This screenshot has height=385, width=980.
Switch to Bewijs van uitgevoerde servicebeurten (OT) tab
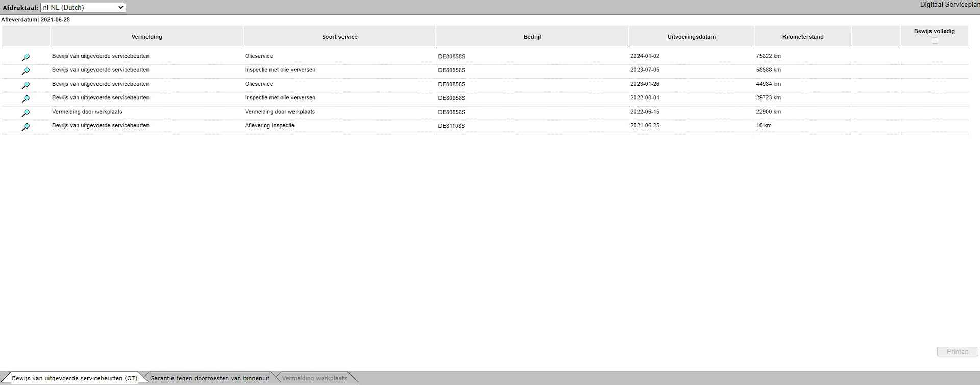pos(75,378)
